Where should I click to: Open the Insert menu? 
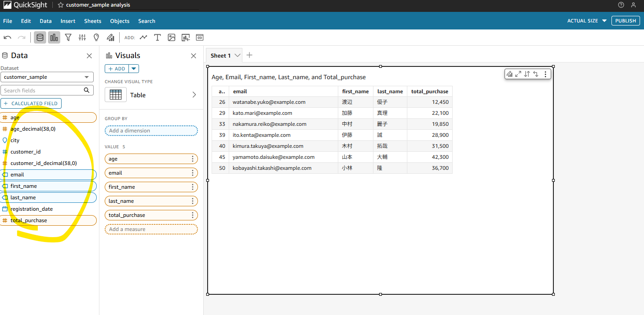click(x=68, y=21)
